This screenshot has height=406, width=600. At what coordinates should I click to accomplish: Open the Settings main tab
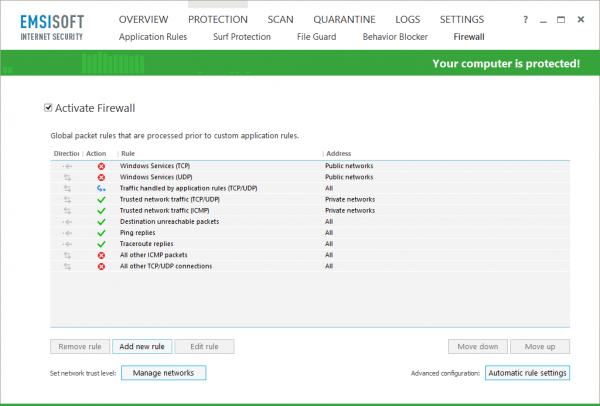point(461,19)
